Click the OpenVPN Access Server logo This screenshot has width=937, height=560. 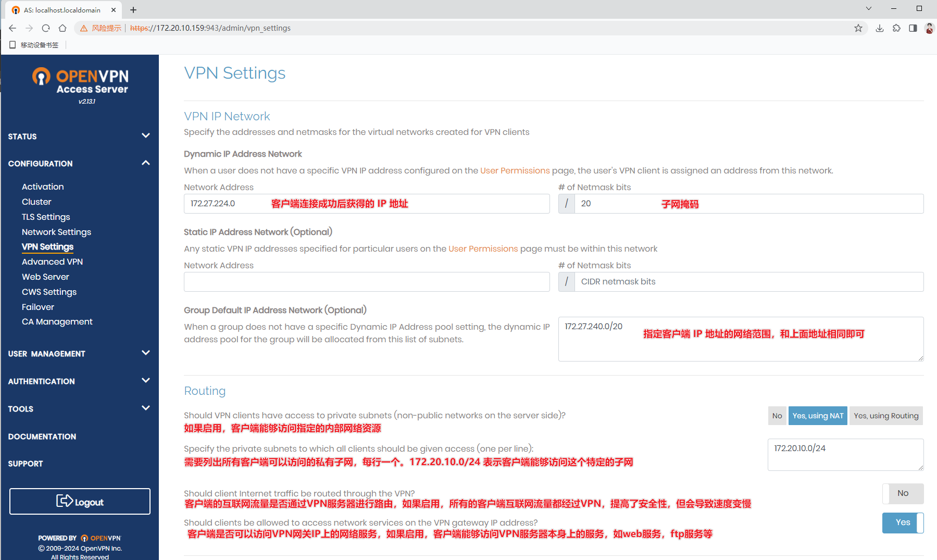click(80, 81)
